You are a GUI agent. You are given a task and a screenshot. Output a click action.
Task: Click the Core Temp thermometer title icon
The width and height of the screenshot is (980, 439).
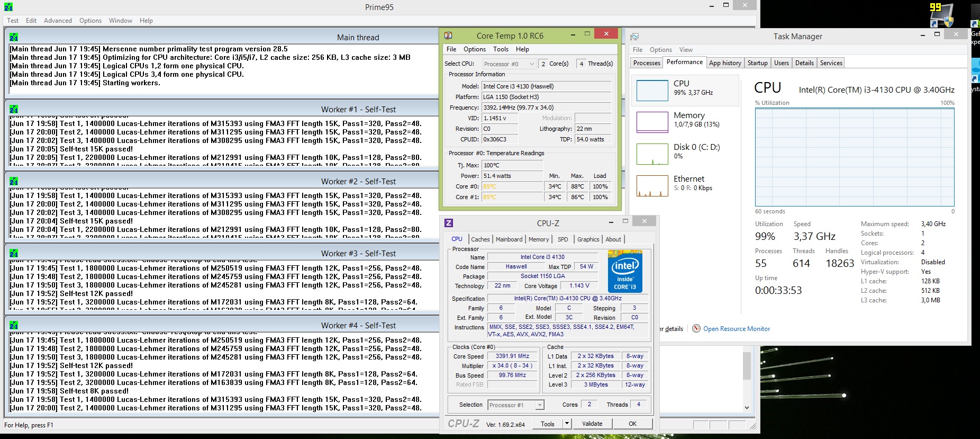click(x=448, y=35)
